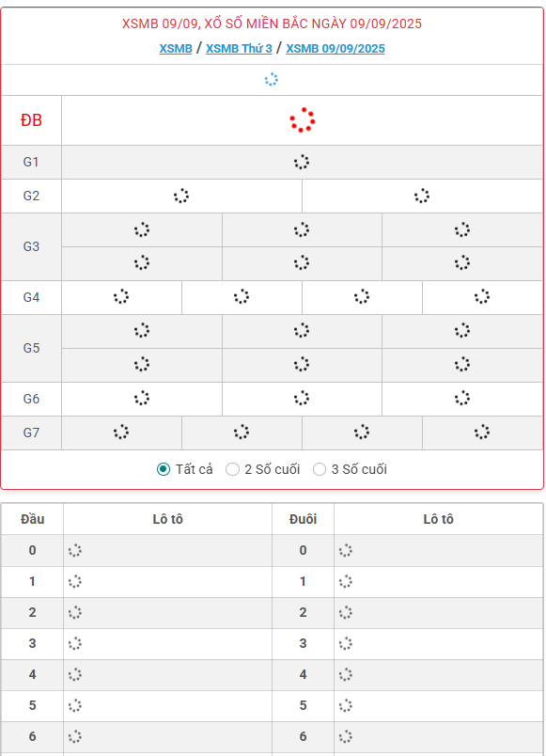The image size is (546, 756).
Task: Click the Đuôi column header
Action: click(x=303, y=519)
